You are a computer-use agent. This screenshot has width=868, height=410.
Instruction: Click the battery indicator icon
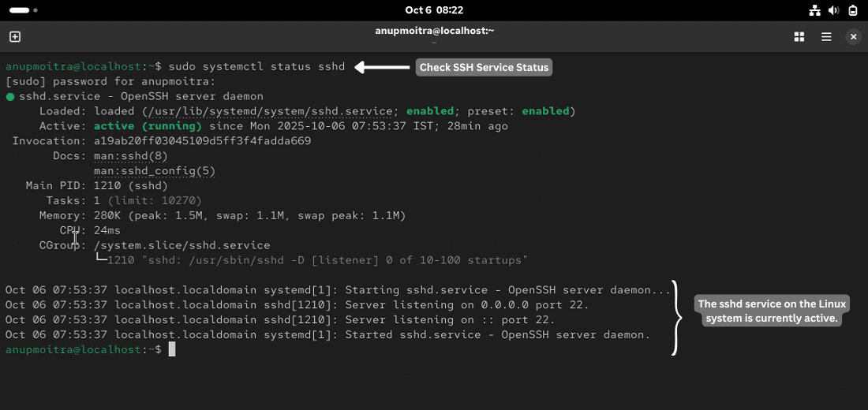[853, 10]
